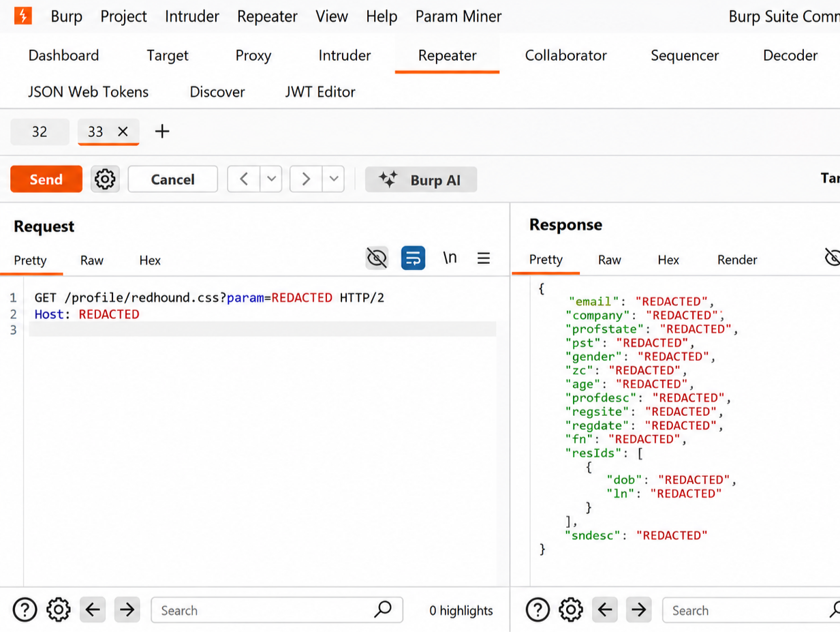Switch to the Target tab
This screenshot has height=632, width=840.
coord(168,55)
